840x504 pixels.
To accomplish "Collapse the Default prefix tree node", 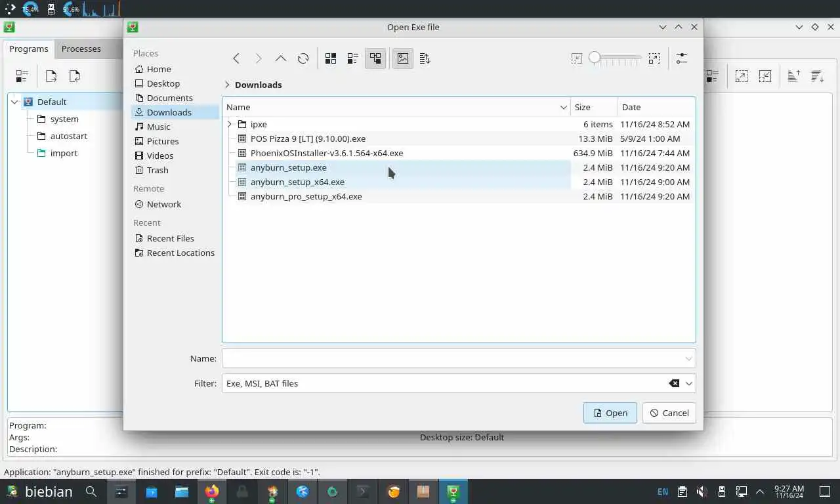I will [14, 102].
